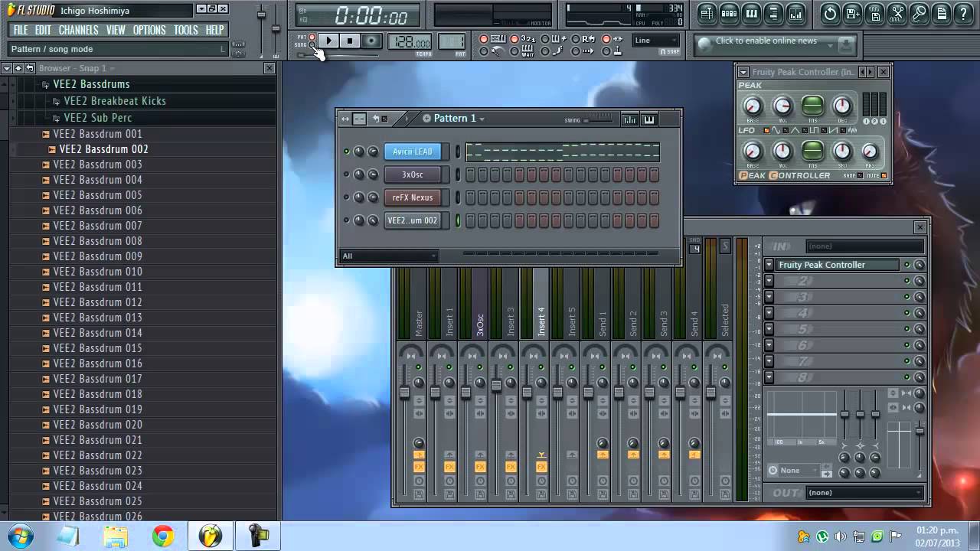Open Peak Controller window menu arrow
Screen dimensions: 980x551
[x=743, y=72]
